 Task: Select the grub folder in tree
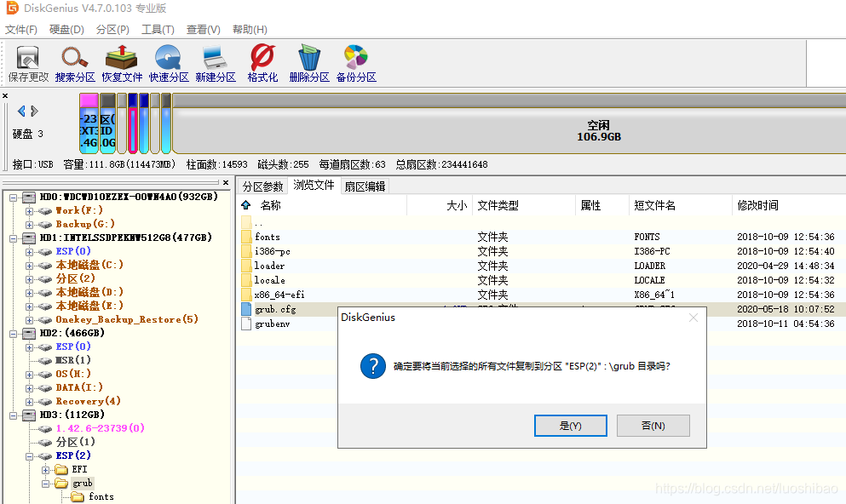(x=83, y=483)
